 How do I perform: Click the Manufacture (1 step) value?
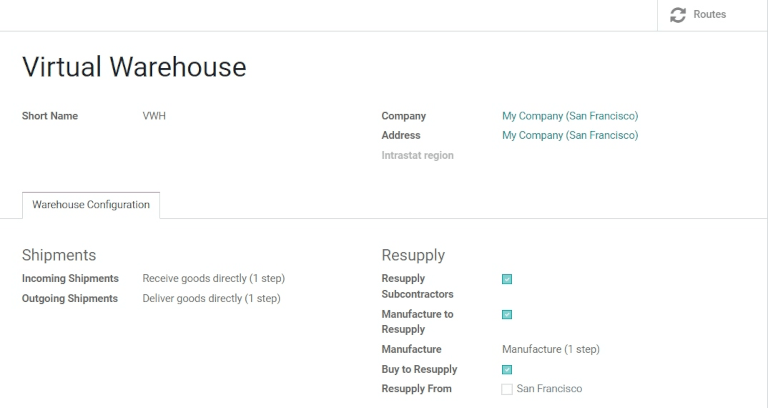pyautogui.click(x=550, y=350)
